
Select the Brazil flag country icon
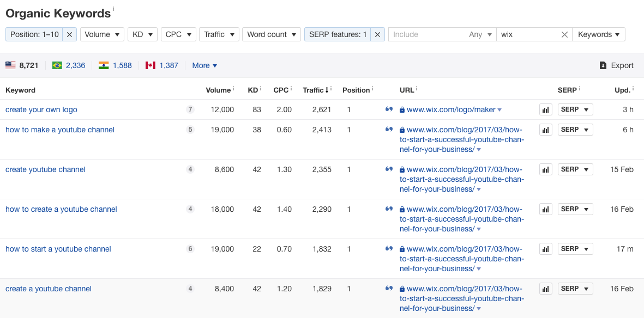point(57,65)
